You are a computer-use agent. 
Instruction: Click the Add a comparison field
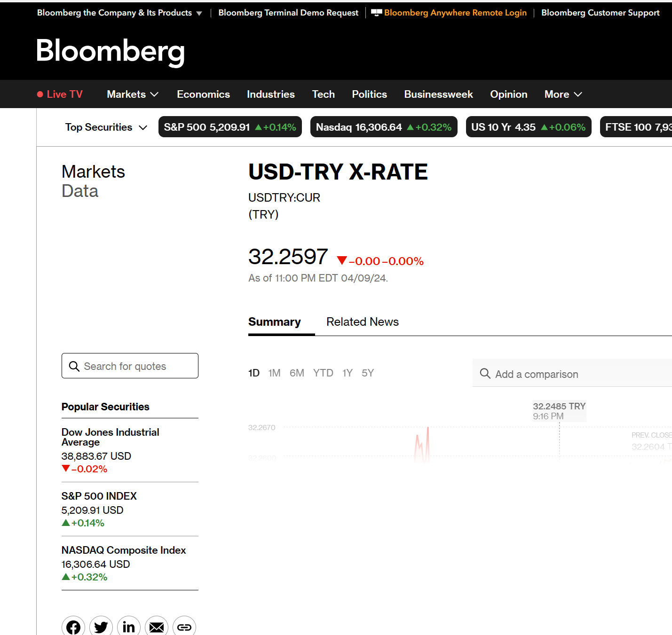(572, 373)
